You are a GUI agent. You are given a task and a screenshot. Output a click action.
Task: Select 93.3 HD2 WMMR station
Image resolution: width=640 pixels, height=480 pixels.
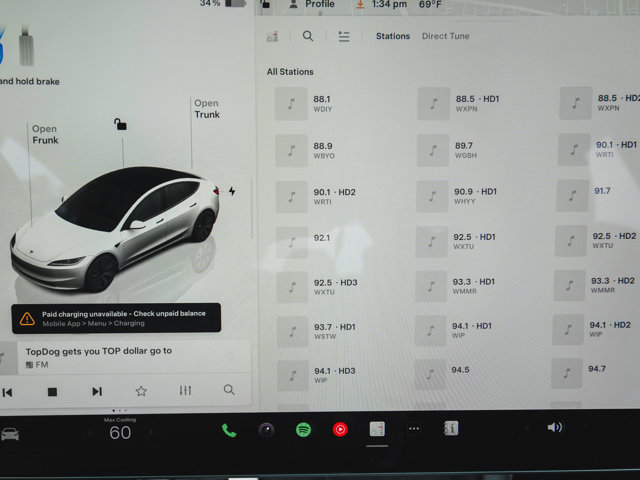pos(595,286)
